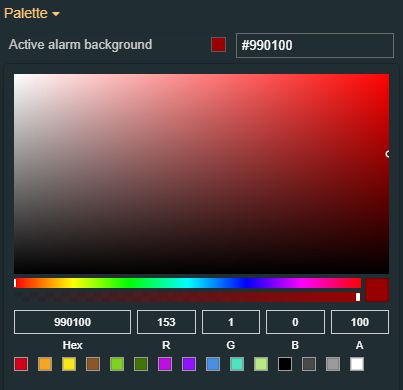Click the red Active alarm background swatch
Screen dimensions: 403x390
click(x=218, y=45)
